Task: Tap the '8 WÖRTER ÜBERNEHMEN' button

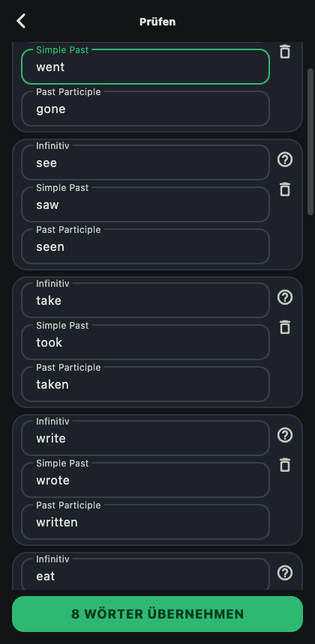Action: (157, 614)
